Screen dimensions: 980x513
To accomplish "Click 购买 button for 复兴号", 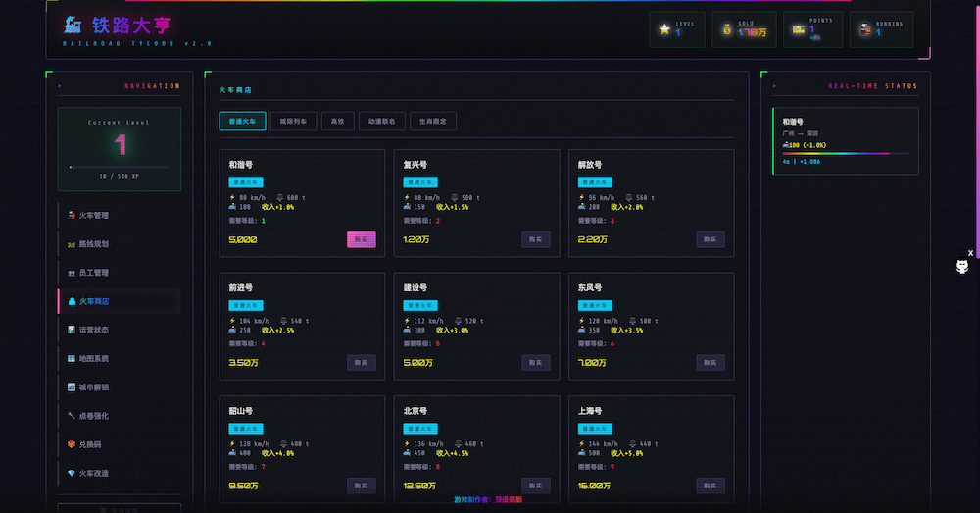I will (535, 239).
